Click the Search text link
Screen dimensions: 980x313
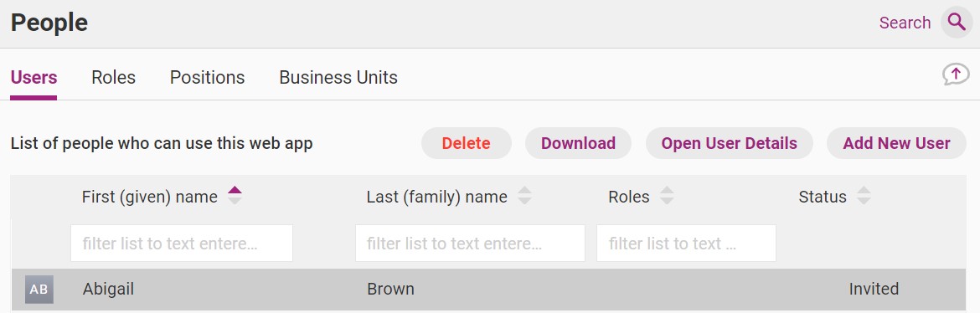point(905,23)
